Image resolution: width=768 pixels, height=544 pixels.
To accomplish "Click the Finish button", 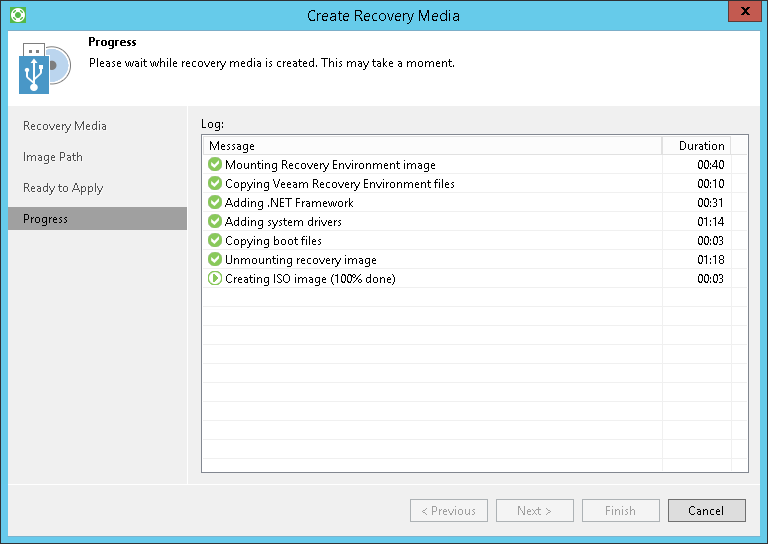I will pyautogui.click(x=620, y=511).
